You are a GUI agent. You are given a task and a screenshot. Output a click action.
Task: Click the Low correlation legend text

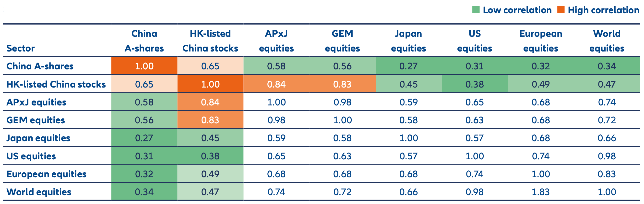pos(517,10)
